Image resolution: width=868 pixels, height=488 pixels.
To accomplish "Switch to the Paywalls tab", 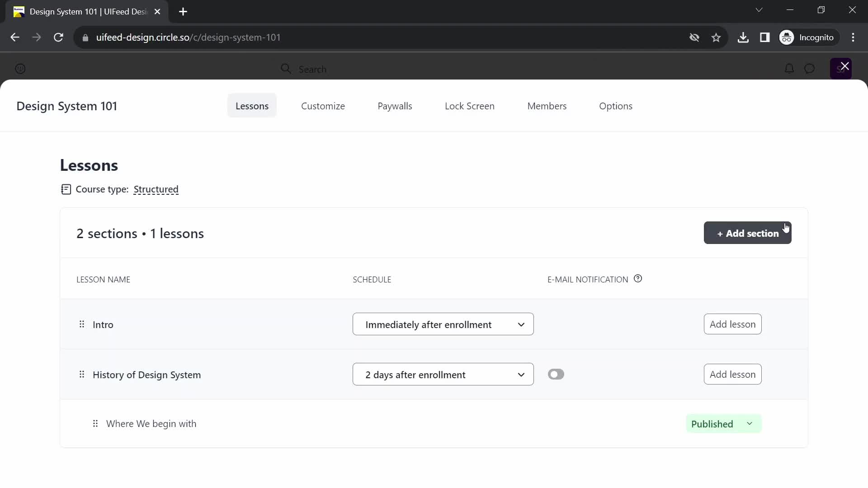I will click(395, 106).
